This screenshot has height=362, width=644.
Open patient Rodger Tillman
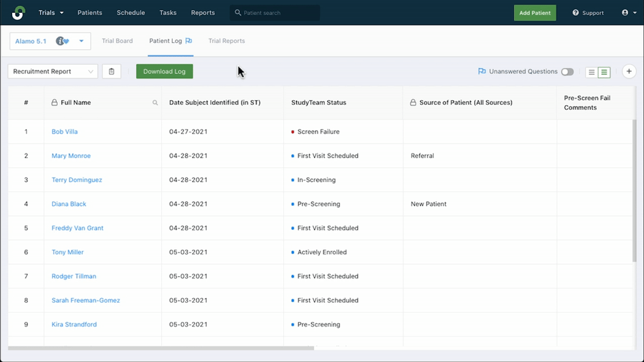pyautogui.click(x=74, y=276)
